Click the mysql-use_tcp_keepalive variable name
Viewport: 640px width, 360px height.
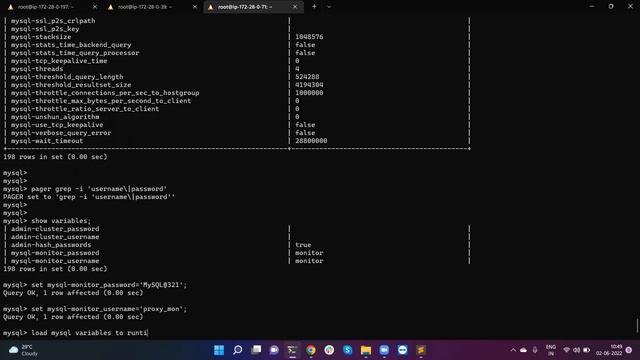pyautogui.click(x=57, y=125)
